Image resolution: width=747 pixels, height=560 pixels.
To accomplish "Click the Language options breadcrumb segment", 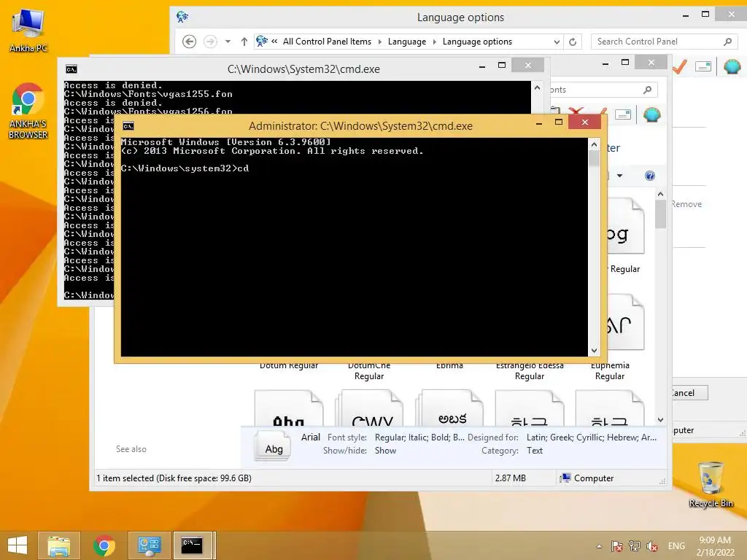I will point(477,42).
